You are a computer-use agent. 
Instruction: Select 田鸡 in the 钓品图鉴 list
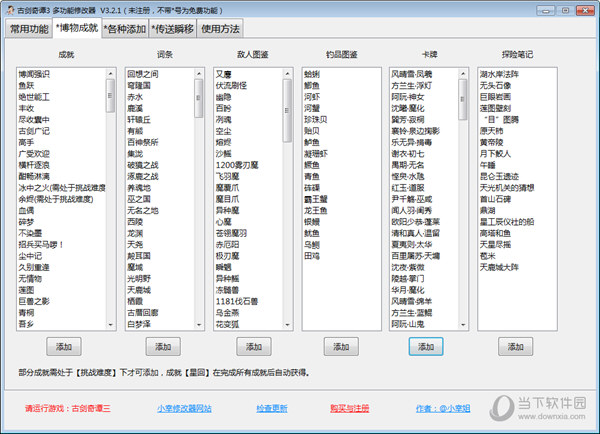click(312, 256)
